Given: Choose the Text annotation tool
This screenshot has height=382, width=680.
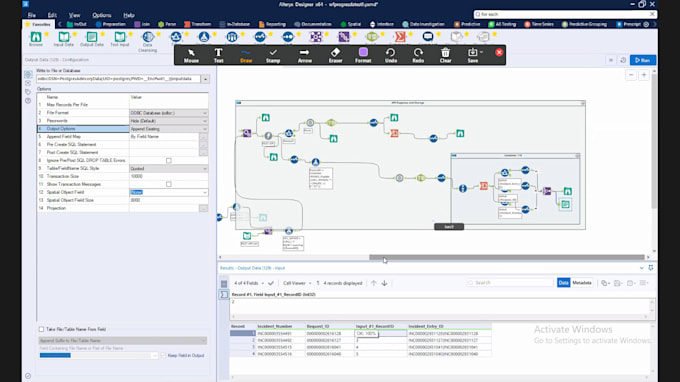Looking at the screenshot, I should (218, 56).
